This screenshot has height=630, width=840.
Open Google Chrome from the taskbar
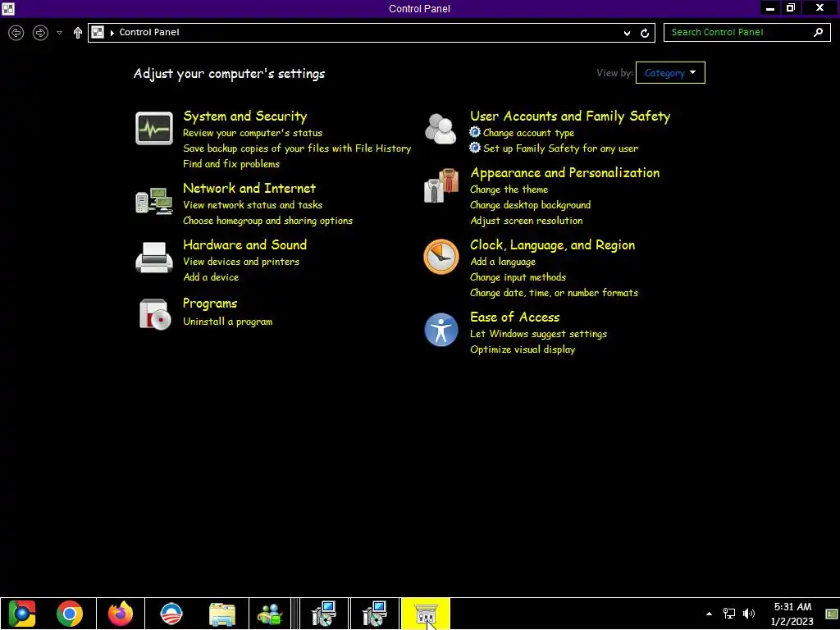coord(70,614)
